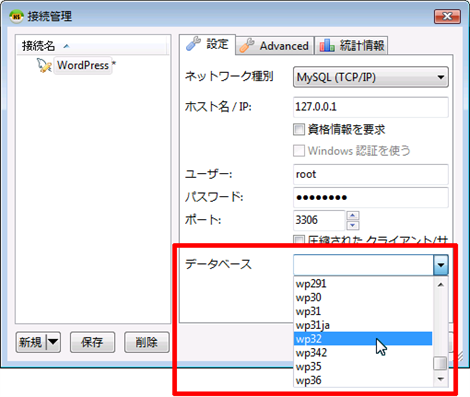Toggle the Windows 認証を使う checkbox

(x=299, y=151)
